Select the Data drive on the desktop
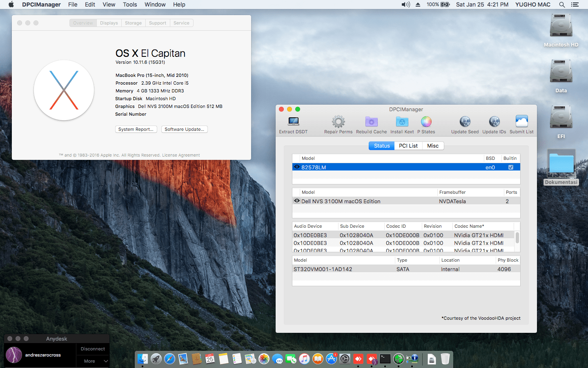The height and width of the screenshot is (368, 588). point(561,72)
